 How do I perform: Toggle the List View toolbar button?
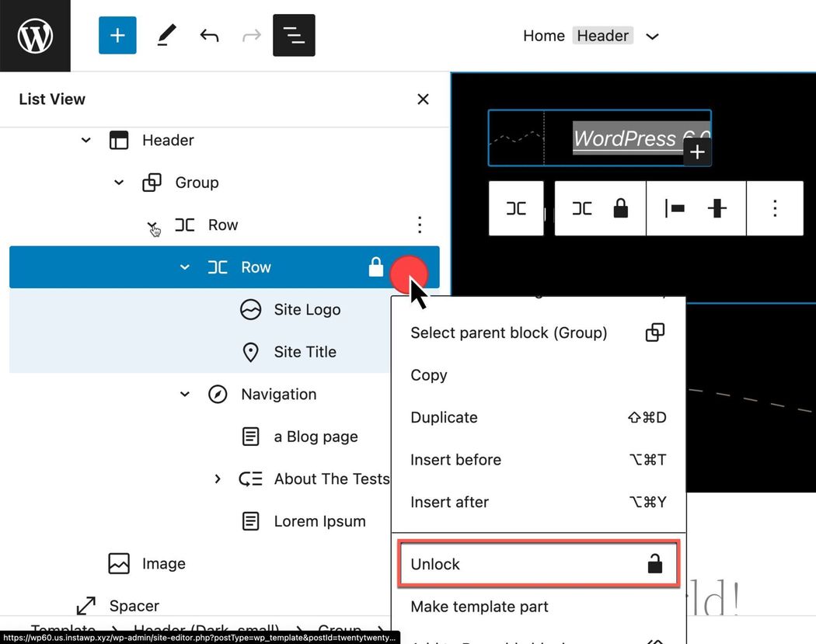tap(294, 36)
